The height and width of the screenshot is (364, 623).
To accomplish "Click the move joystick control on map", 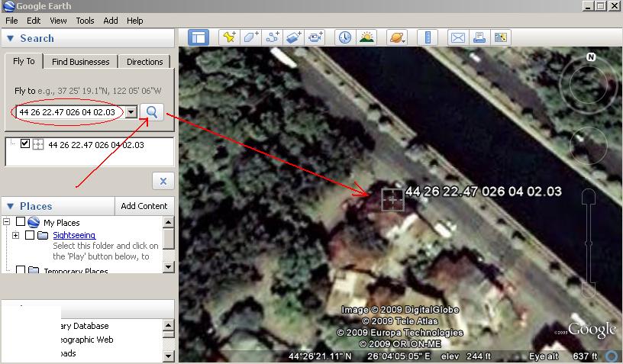I will click(589, 146).
